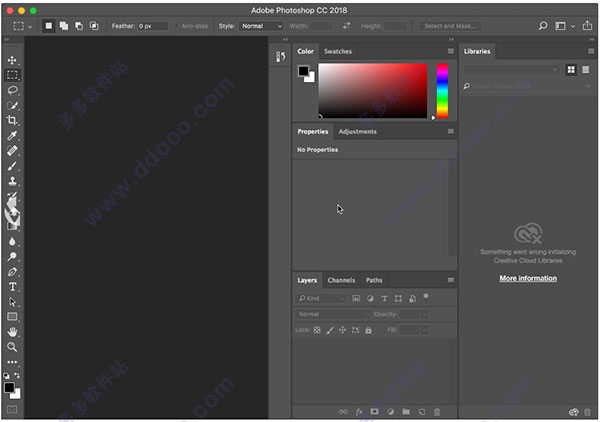Screen dimensions: 600x422
Task: Select the Eyedropper tool
Action: (12, 135)
